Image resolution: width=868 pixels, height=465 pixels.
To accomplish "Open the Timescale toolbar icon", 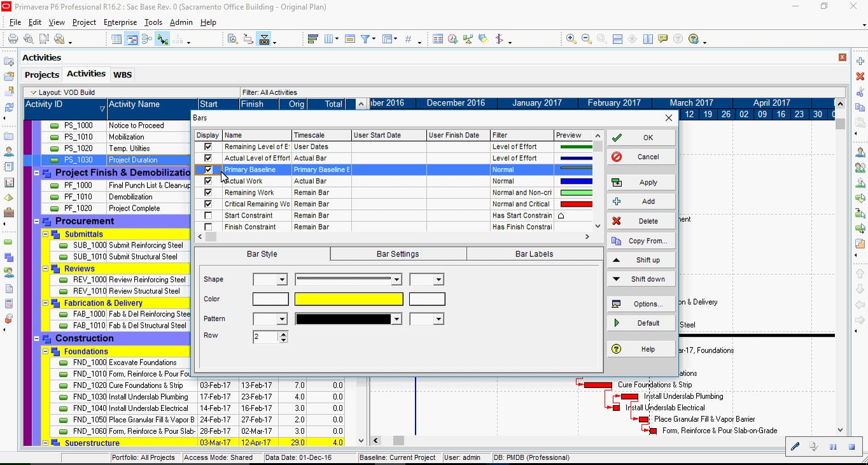I will point(349,39).
